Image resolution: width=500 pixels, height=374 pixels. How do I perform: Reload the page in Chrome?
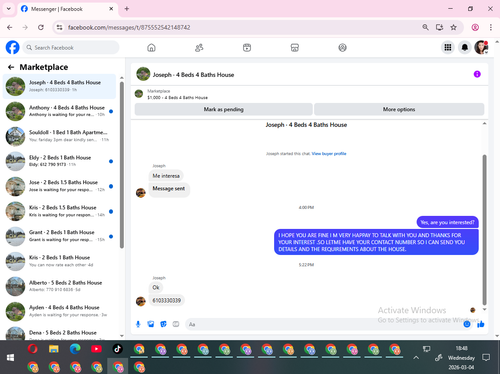coord(41,27)
